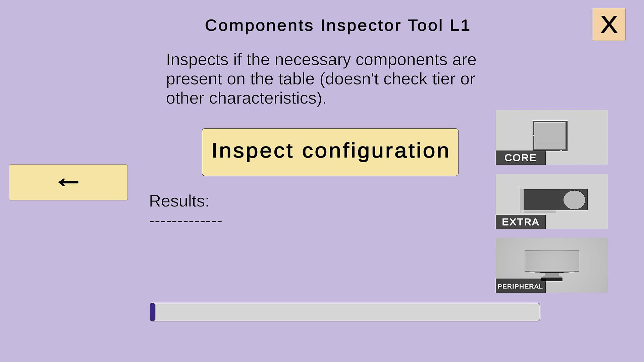Click the Components Inspector Tool L1 title
The image size is (644, 362).
337,25
